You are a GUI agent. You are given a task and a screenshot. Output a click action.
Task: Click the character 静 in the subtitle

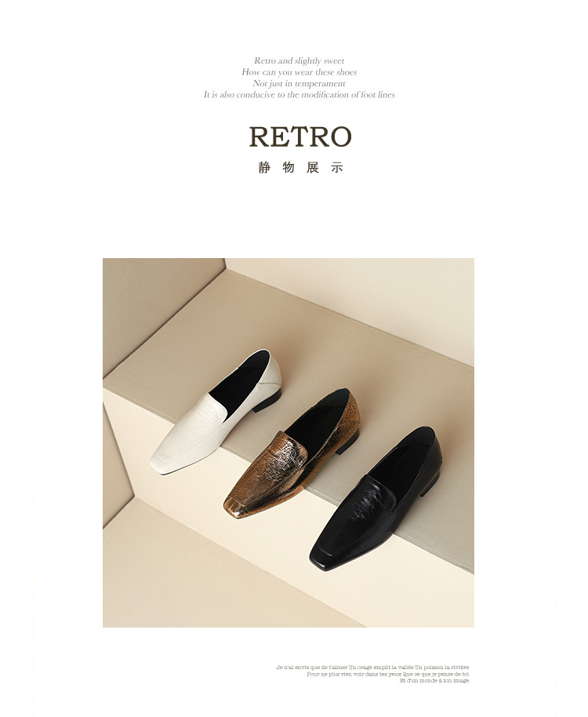[264, 167]
